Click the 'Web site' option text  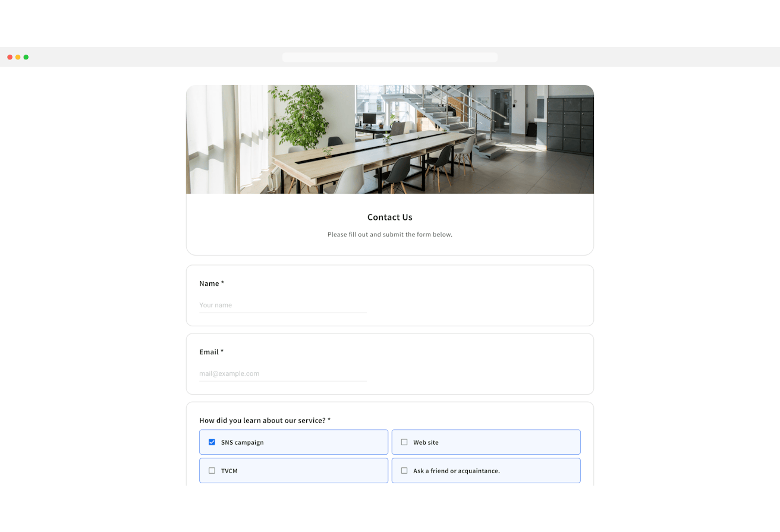426,442
